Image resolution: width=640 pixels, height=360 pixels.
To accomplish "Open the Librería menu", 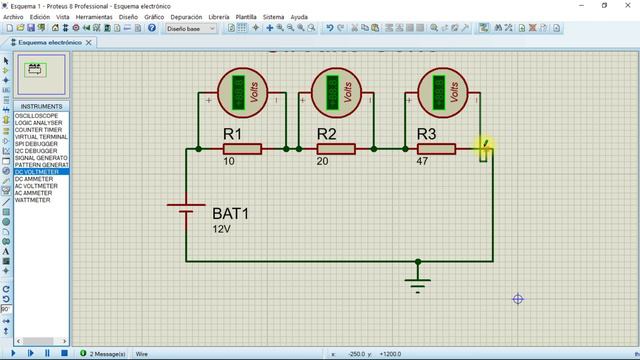I will 219,17.
